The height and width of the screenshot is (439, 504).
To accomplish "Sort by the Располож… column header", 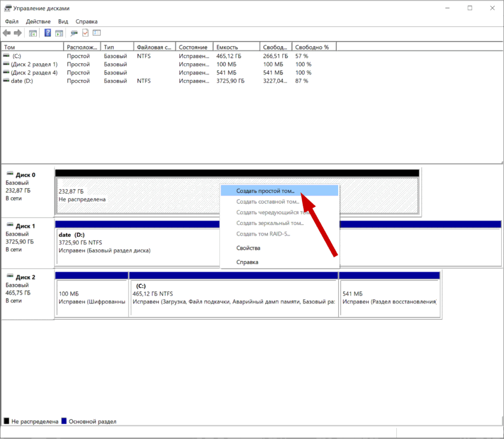I will pos(82,47).
